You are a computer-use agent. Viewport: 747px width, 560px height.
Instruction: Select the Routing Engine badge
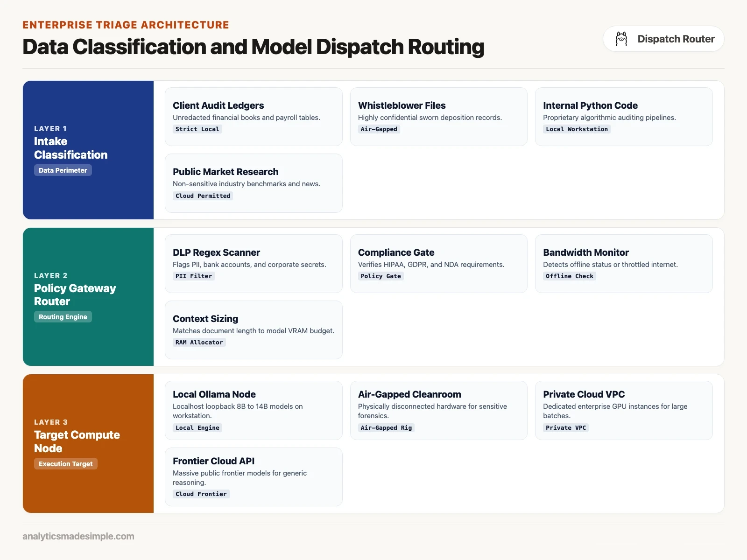[x=63, y=317]
